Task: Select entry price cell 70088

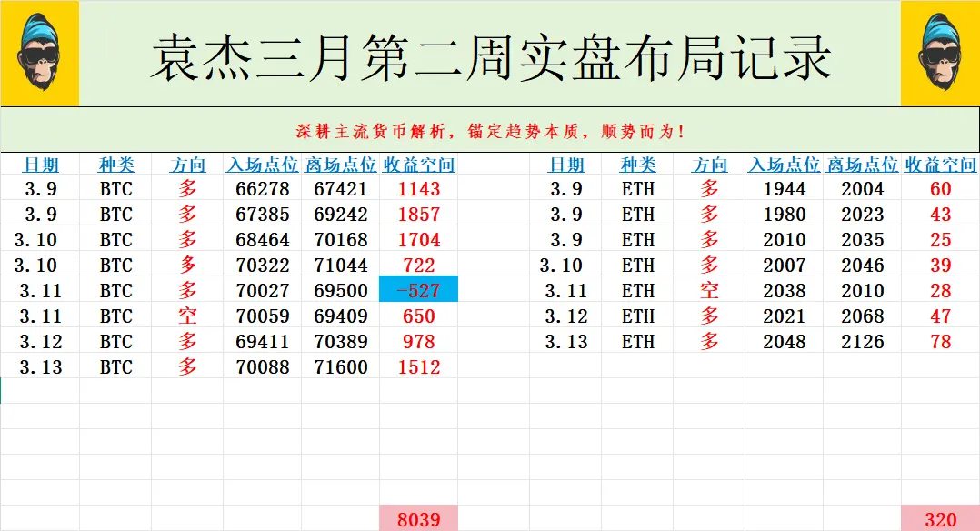Action: pyautogui.click(x=263, y=367)
